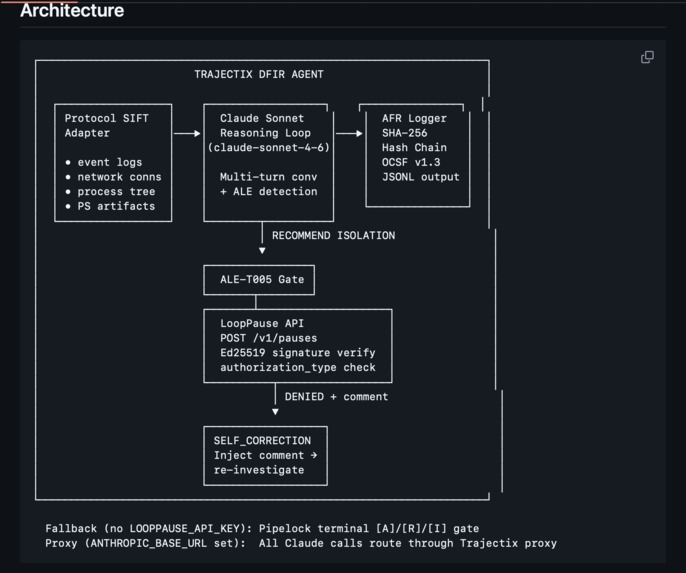Select the OCSF v1.3 line
686x573 pixels.
click(411, 162)
